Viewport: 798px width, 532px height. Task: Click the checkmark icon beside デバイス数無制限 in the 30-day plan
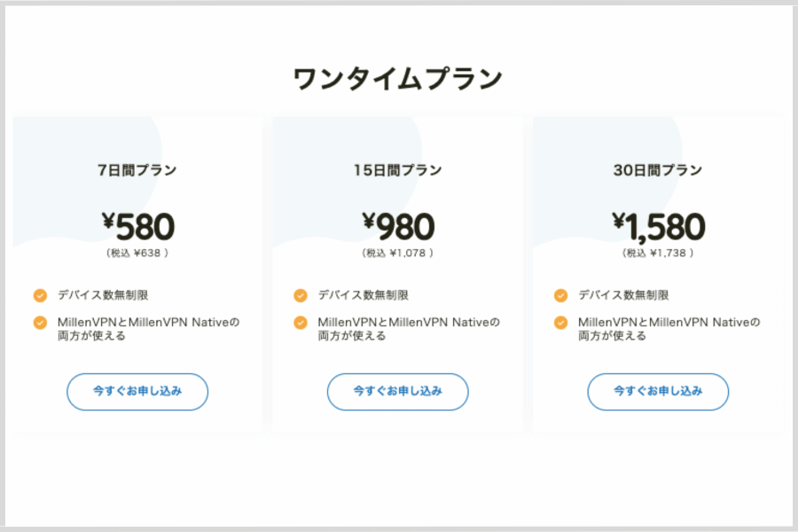pyautogui.click(x=561, y=295)
